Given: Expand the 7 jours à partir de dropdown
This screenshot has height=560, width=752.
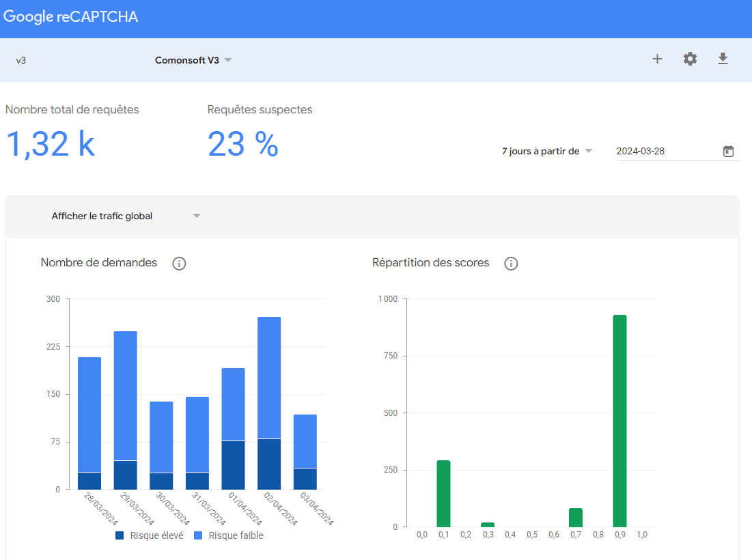Looking at the screenshot, I should pyautogui.click(x=546, y=151).
